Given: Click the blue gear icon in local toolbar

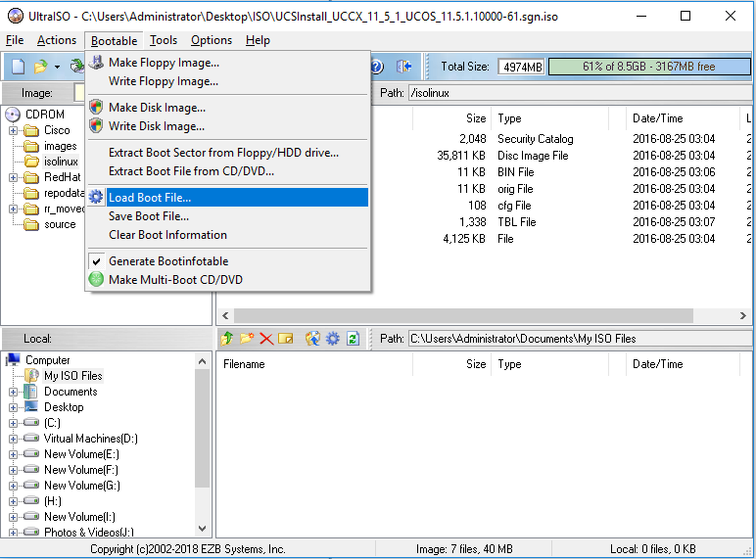Looking at the screenshot, I should tap(333, 339).
